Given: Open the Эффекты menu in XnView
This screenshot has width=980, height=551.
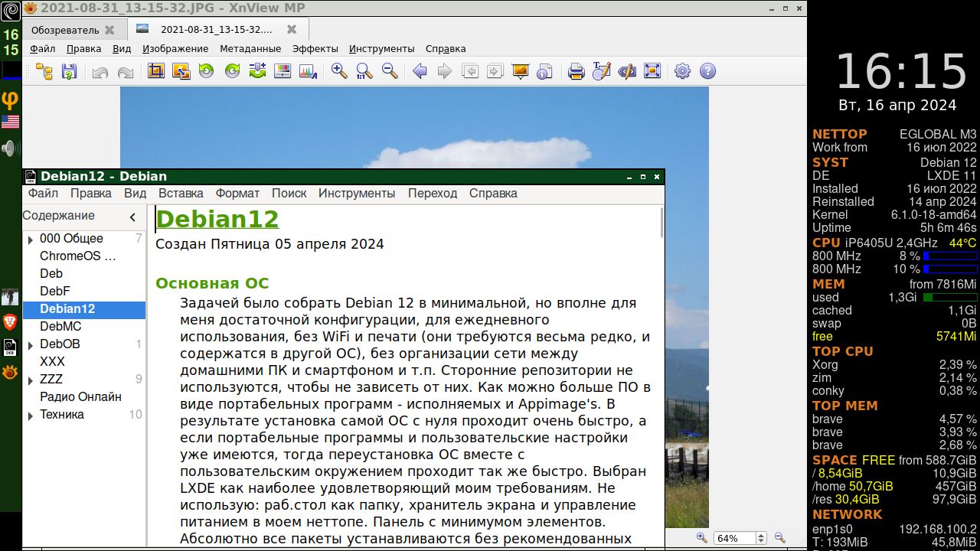Looking at the screenshot, I should [x=315, y=48].
